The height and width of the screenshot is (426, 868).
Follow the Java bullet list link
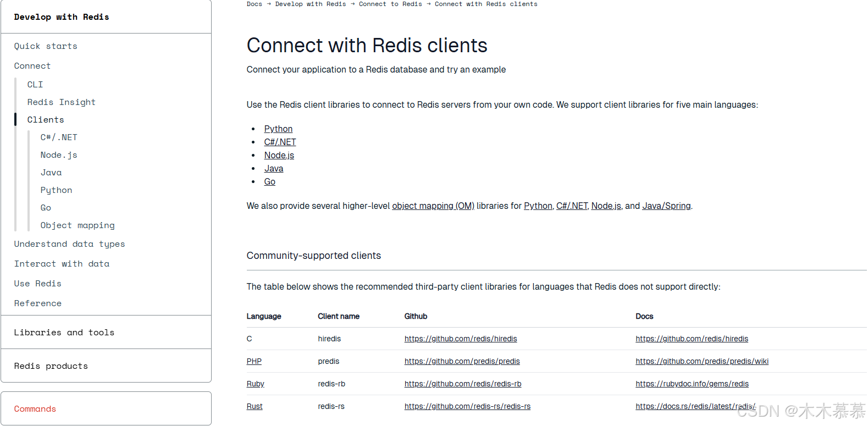[274, 168]
